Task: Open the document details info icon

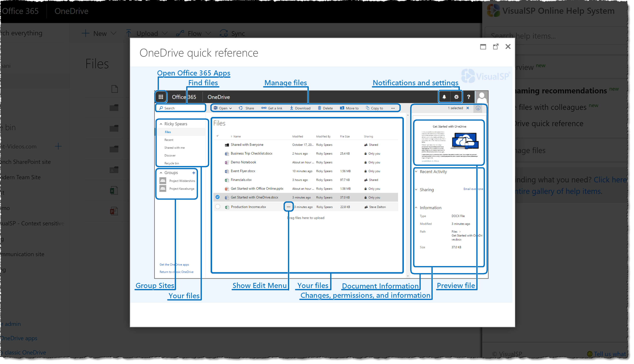Action: click(478, 108)
